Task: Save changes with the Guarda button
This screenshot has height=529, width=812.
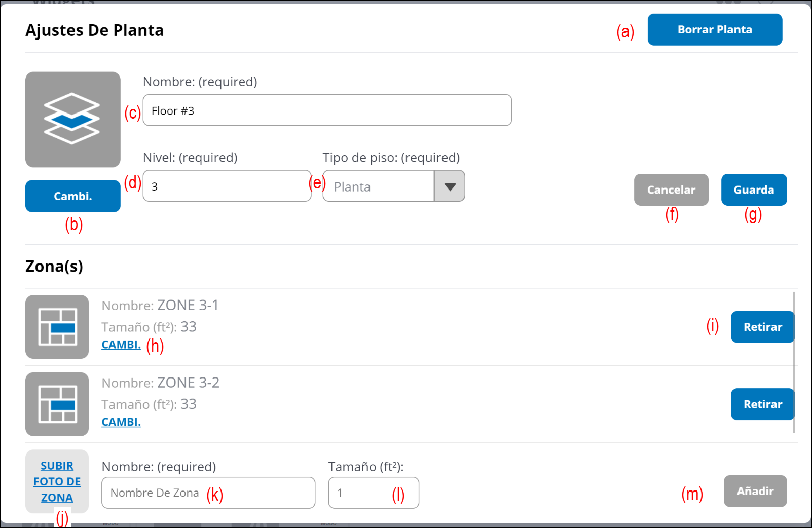Action: point(754,190)
